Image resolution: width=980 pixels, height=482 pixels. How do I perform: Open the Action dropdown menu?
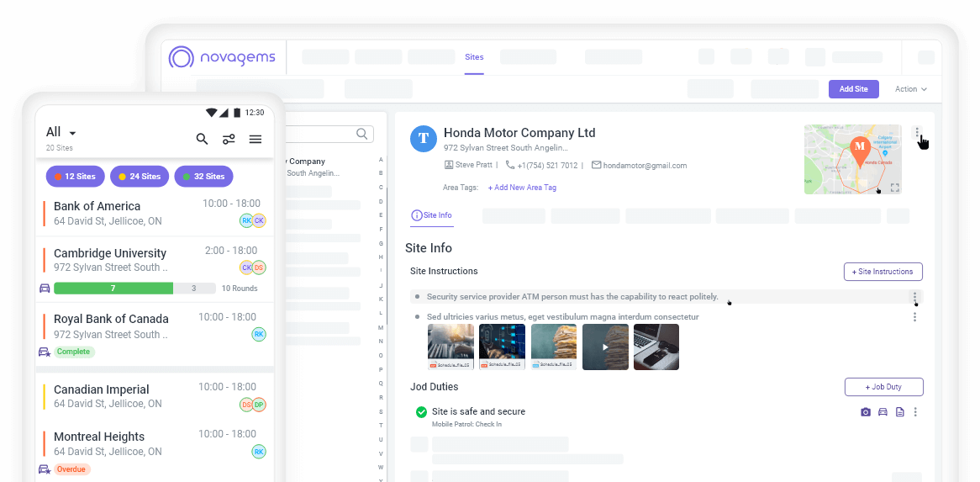tap(910, 89)
